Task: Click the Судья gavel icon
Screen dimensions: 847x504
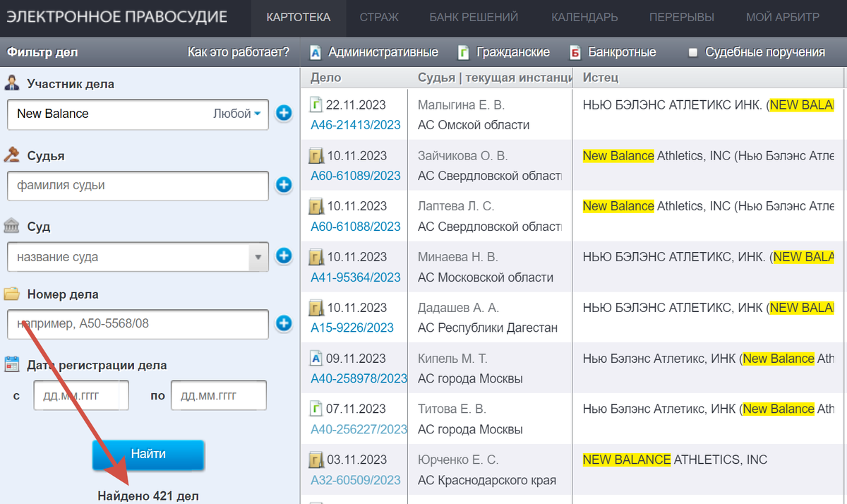Action: [x=11, y=155]
